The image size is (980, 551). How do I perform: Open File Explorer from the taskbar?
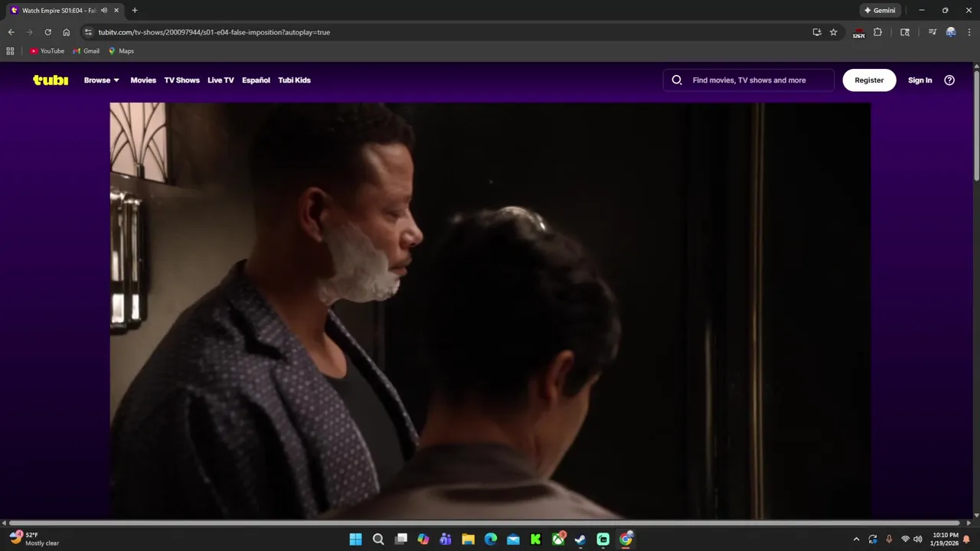point(468,540)
